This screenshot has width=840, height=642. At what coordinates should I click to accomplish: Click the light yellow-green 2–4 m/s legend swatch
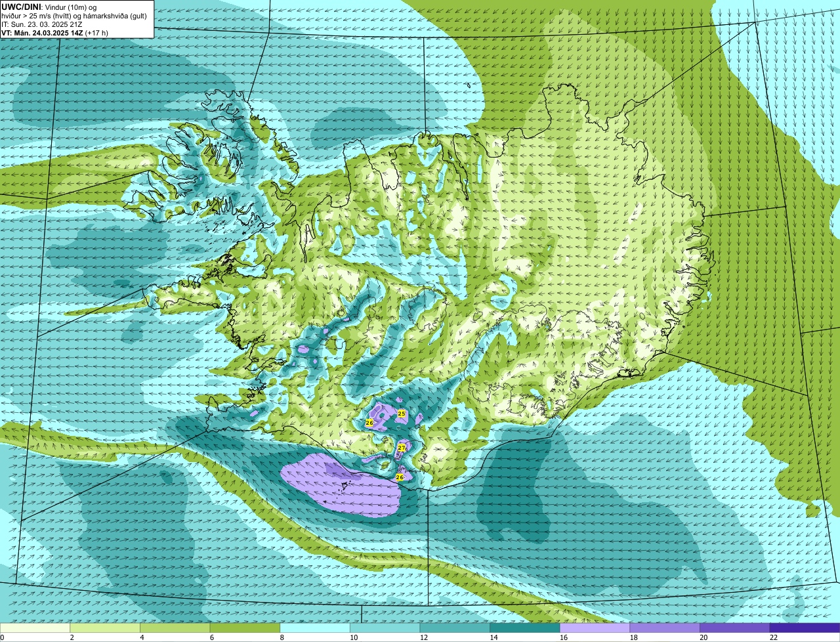106,628
